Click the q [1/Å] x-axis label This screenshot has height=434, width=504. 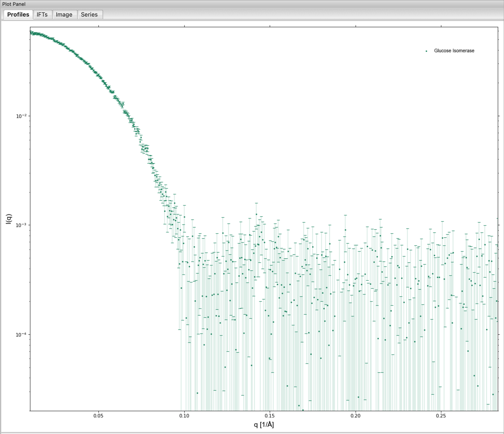tap(264, 425)
